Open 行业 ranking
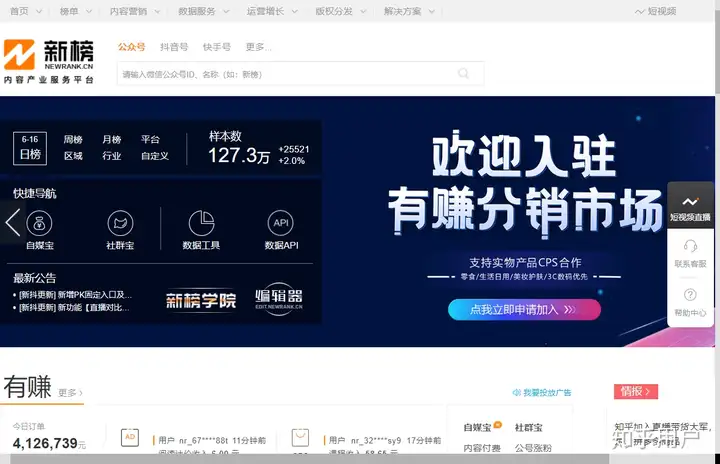 click(112, 156)
